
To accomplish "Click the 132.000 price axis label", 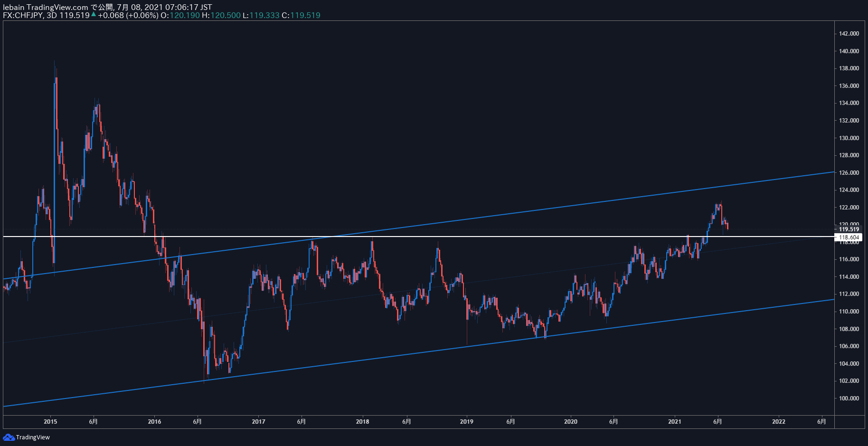I will (x=849, y=121).
